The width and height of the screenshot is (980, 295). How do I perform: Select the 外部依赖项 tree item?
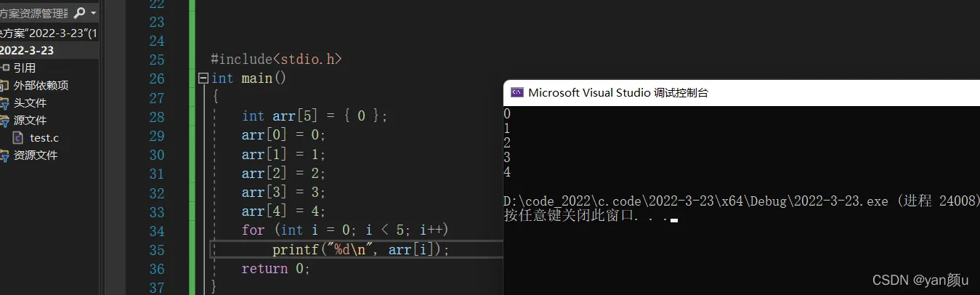click(x=41, y=85)
